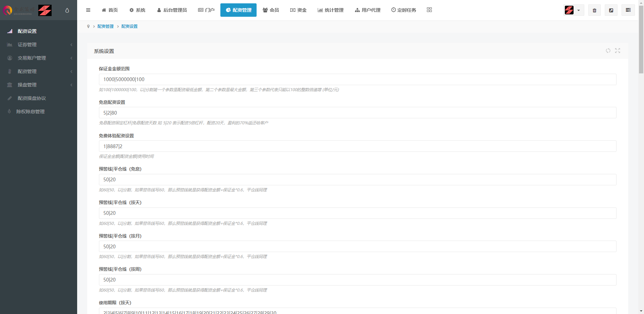Open the 统计管理 top menu
The width and height of the screenshot is (644, 314).
pos(330,10)
